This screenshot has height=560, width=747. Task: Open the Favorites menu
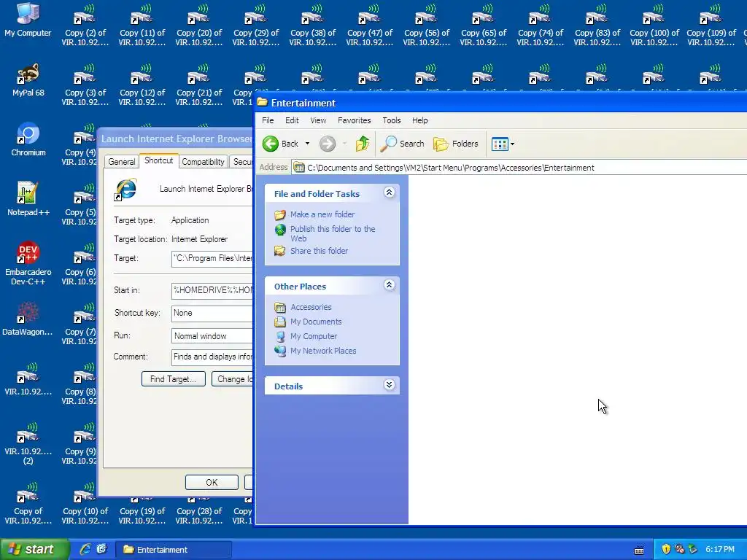click(354, 120)
